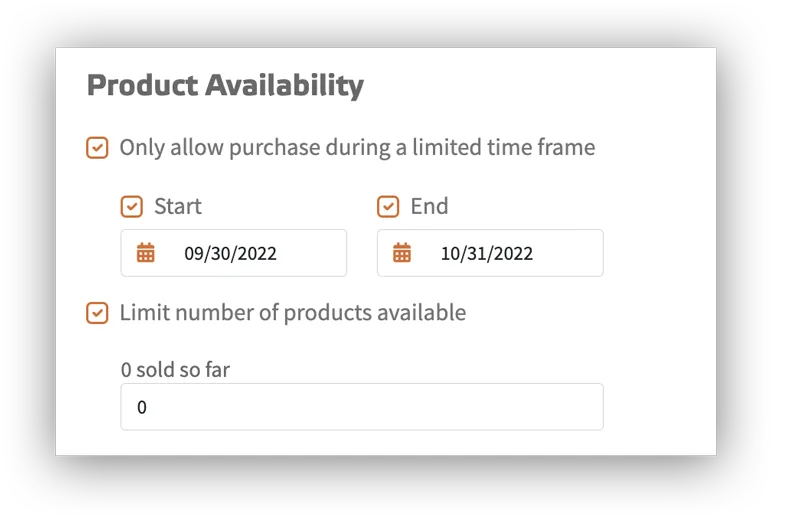
Task: Click the "0 sold so far" text
Action: click(x=175, y=370)
